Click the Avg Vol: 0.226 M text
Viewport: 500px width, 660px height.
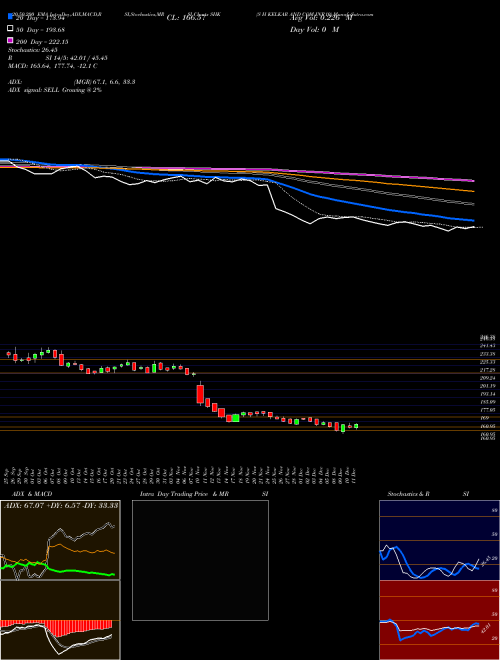pos(321,18)
